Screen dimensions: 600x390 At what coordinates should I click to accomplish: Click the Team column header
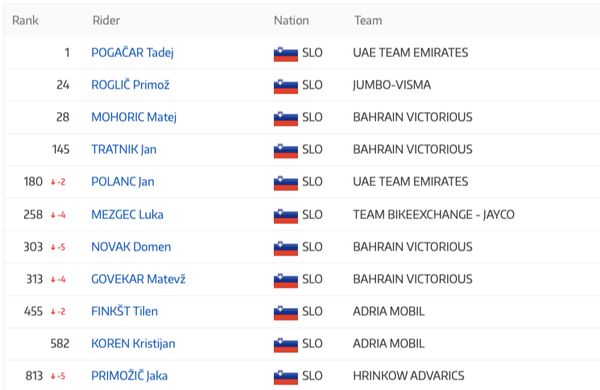point(368,20)
